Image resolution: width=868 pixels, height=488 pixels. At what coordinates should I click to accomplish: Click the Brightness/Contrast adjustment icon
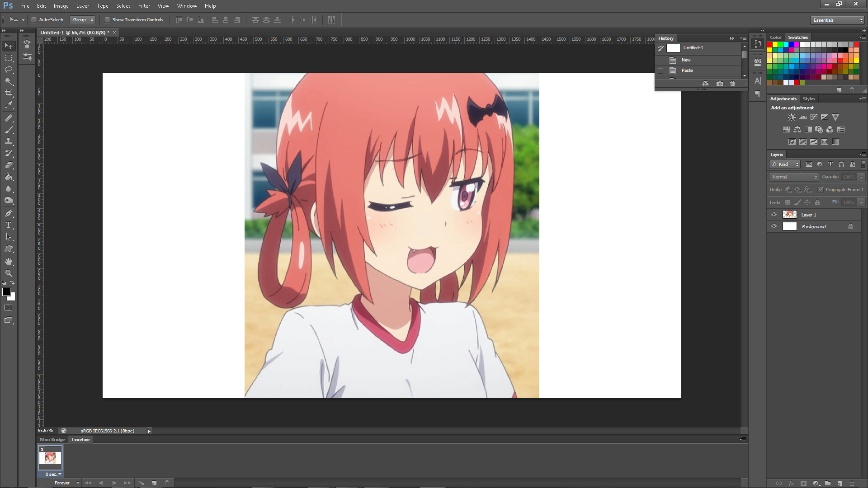[x=792, y=117]
